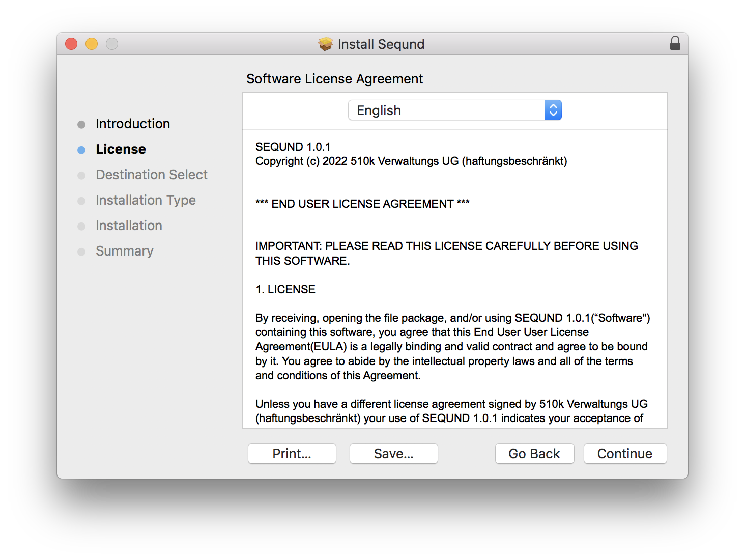Viewport: 745px width, 560px height.
Task: Click the paragraph starting "Unless you have"
Action: pyautogui.click(x=452, y=411)
